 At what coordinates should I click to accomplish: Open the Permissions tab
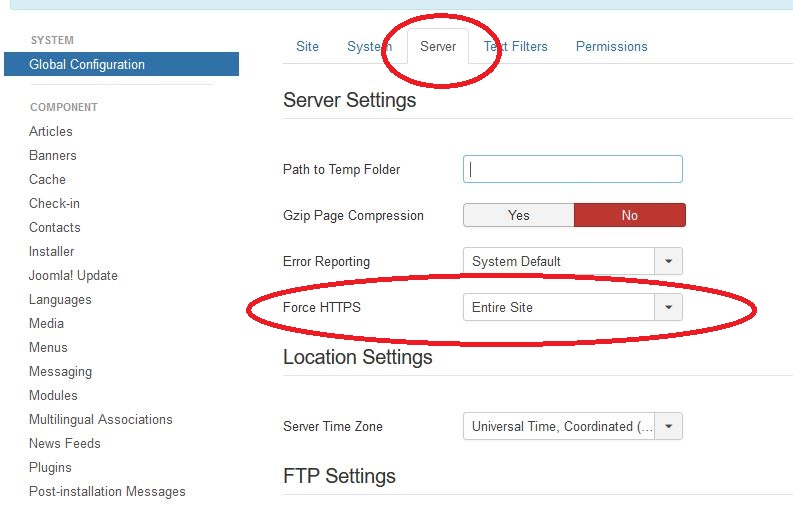coord(611,47)
